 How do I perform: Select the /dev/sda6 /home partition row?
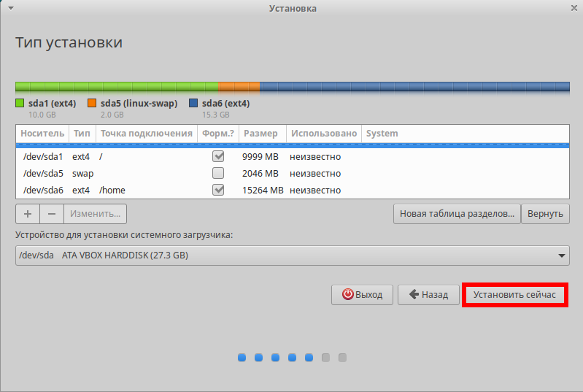coord(293,190)
